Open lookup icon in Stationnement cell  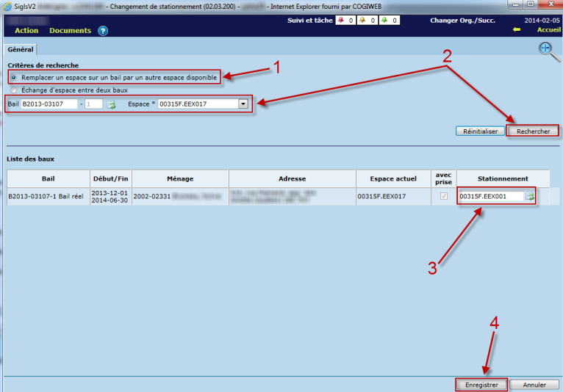tap(529, 196)
